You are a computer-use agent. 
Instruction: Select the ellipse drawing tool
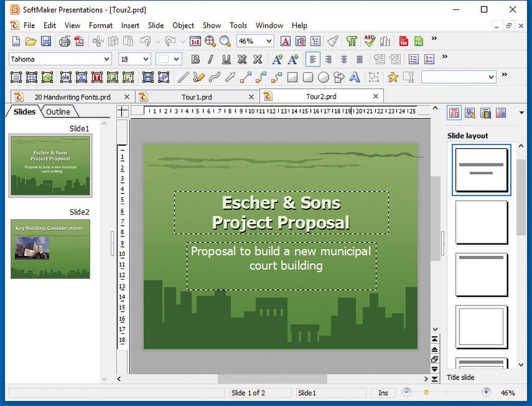point(324,77)
